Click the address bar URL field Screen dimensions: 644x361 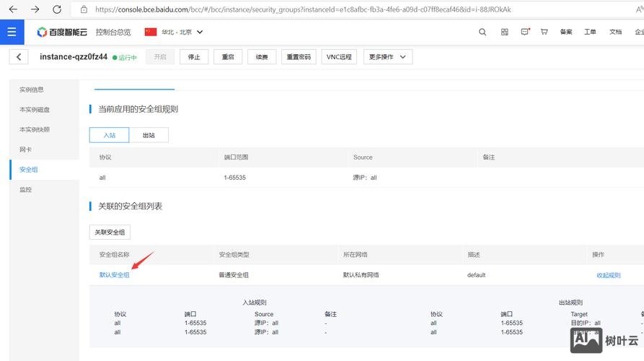click(303, 9)
